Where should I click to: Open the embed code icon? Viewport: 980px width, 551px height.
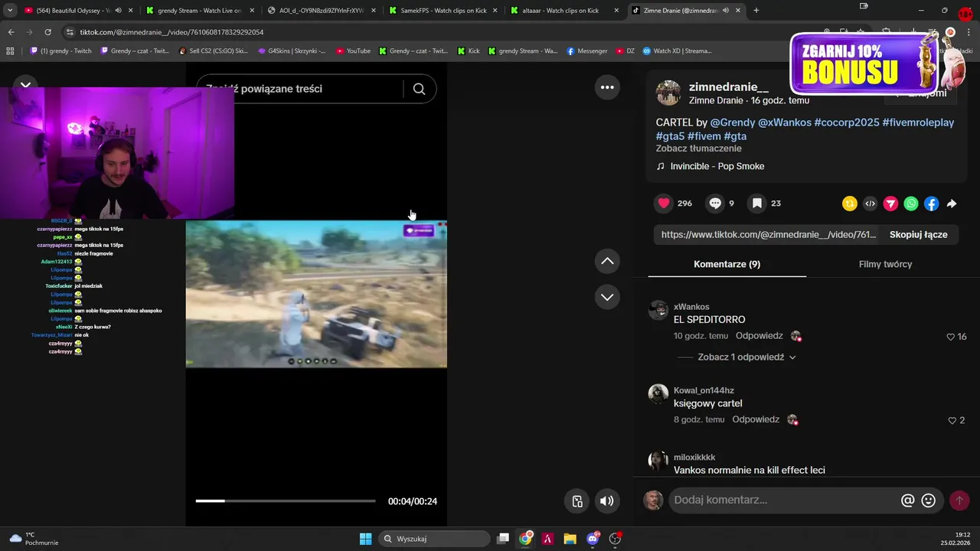point(870,204)
